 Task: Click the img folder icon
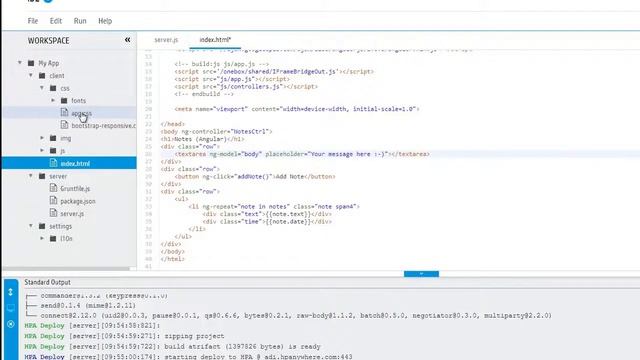click(x=53, y=138)
